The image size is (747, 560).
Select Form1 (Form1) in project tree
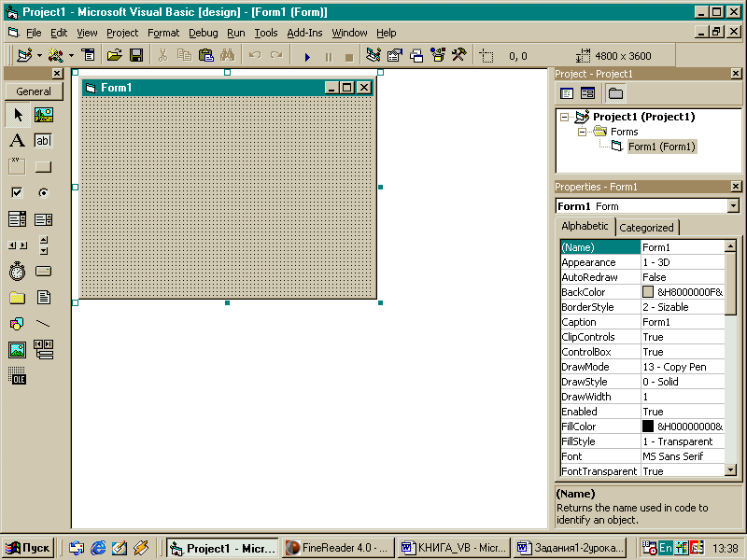[x=662, y=147]
